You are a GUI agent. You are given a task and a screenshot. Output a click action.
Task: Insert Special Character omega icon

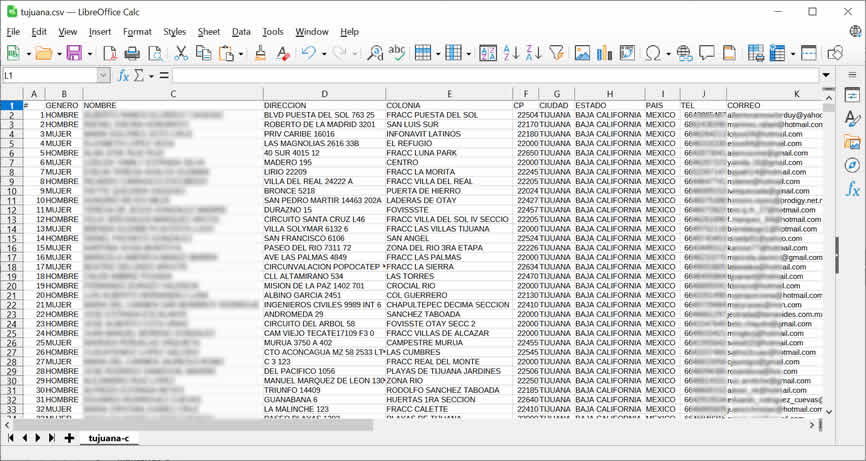(653, 53)
